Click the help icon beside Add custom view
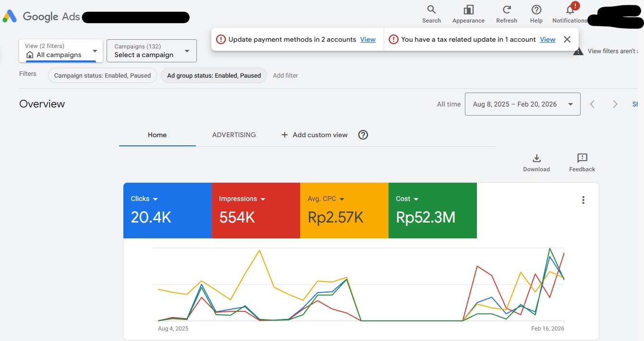644x341 pixels. click(363, 135)
